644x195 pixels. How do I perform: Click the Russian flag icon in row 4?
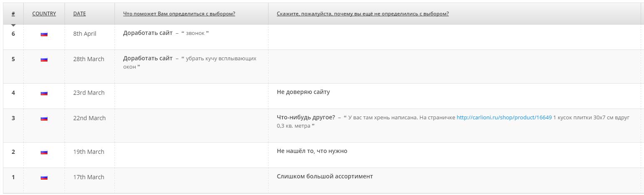(x=44, y=93)
